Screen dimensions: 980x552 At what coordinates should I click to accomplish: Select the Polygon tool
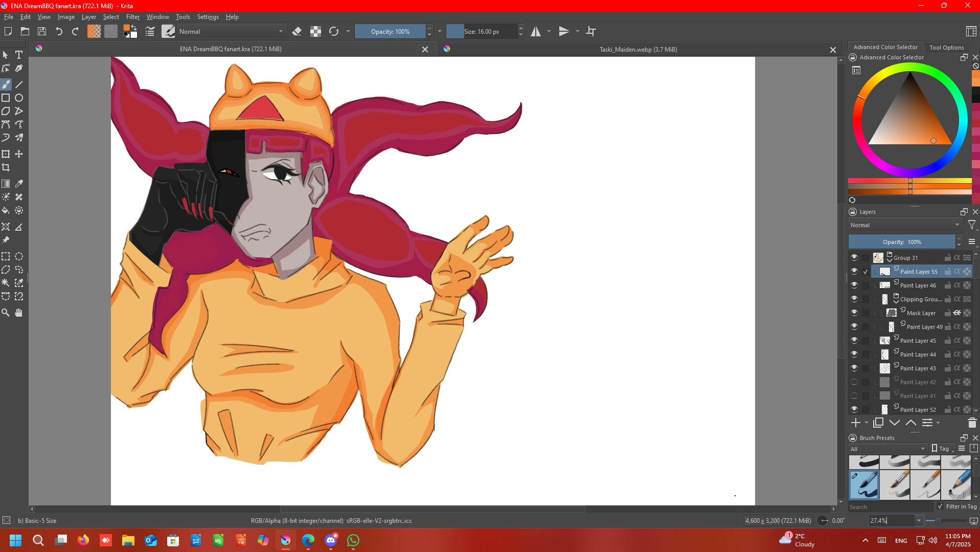point(6,111)
